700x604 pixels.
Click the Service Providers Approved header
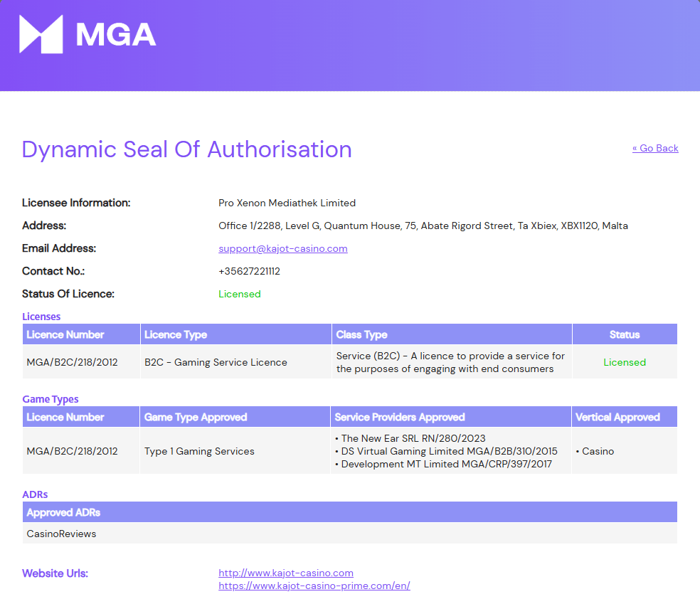(451, 417)
